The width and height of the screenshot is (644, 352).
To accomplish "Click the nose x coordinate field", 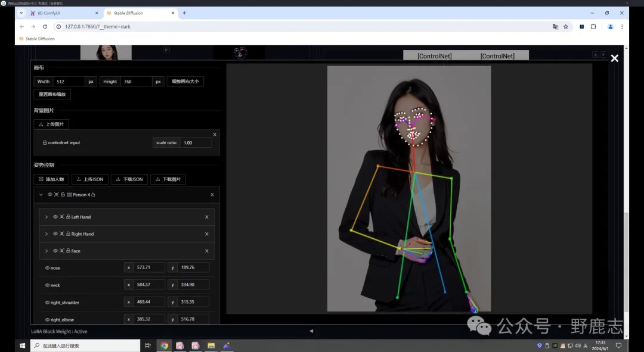I will click(x=148, y=267).
